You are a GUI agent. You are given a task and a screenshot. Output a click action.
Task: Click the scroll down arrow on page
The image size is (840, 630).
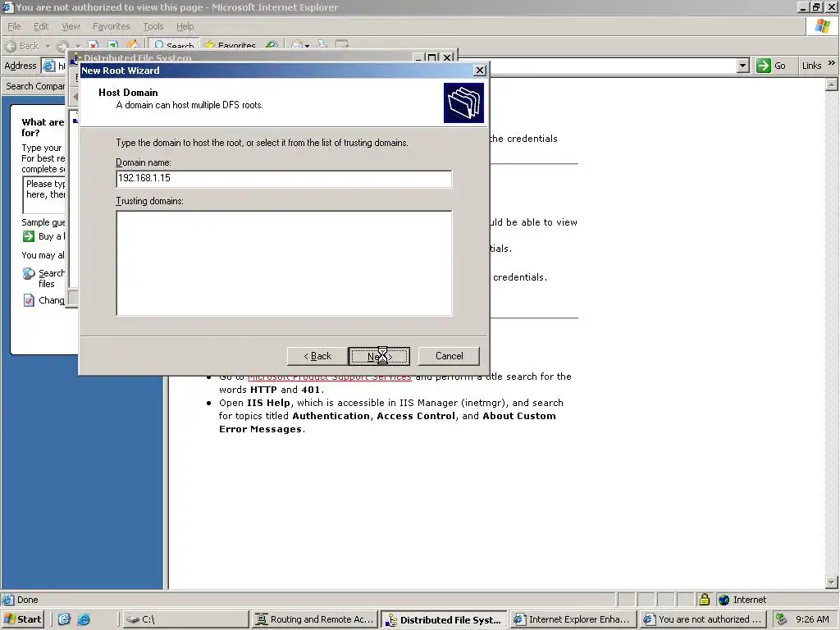pos(831,582)
